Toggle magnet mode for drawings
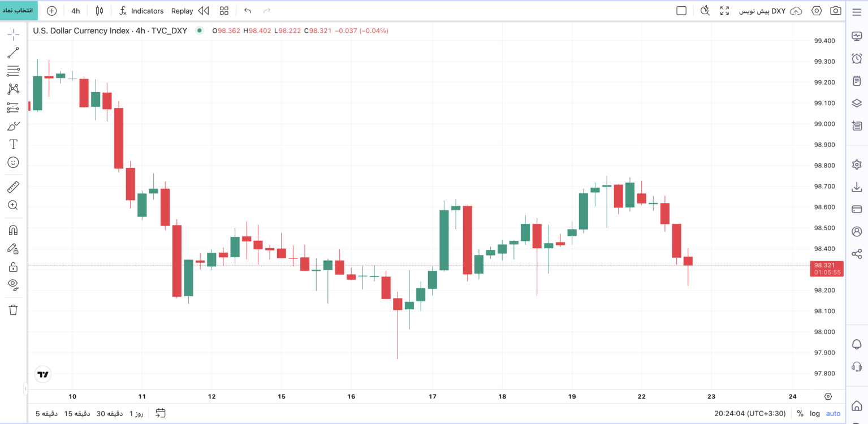The image size is (868, 424). [x=13, y=230]
